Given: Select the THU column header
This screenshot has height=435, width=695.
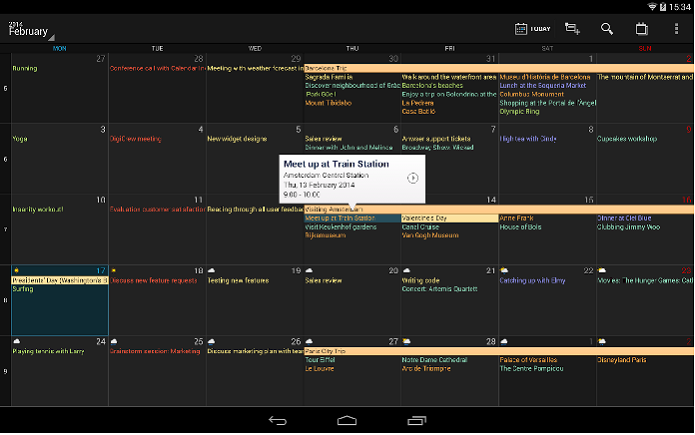Looking at the screenshot, I should pyautogui.click(x=352, y=48).
